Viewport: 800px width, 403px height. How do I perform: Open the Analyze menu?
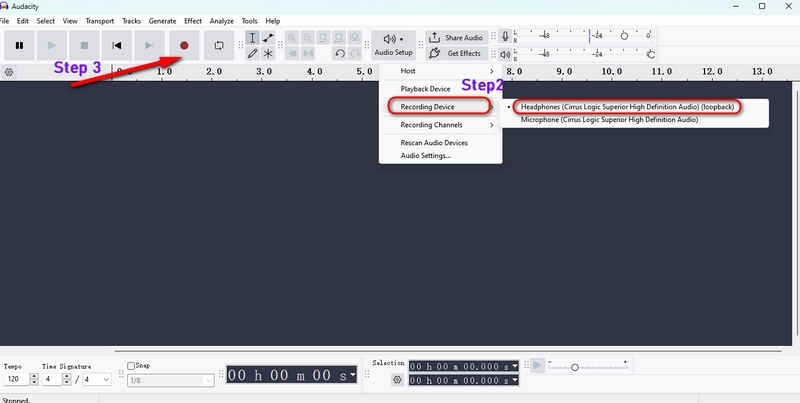(221, 21)
